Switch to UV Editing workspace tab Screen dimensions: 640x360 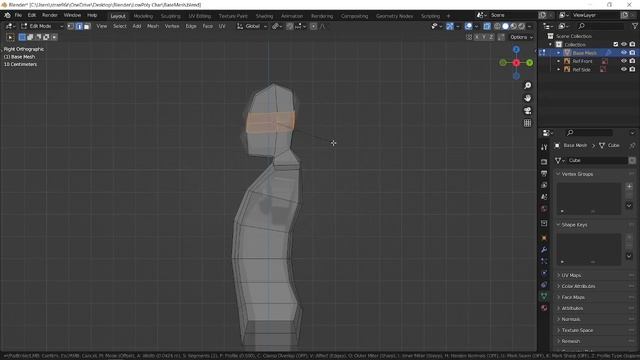click(x=200, y=16)
